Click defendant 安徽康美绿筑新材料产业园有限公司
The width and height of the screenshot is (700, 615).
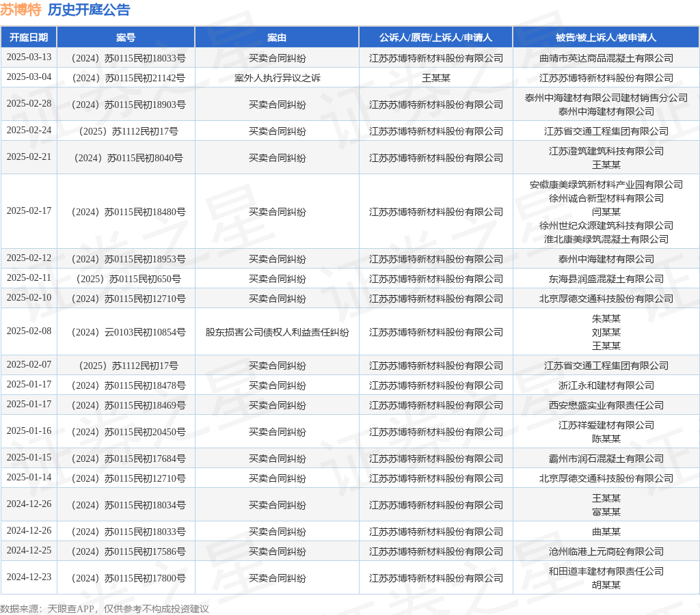coord(606,184)
